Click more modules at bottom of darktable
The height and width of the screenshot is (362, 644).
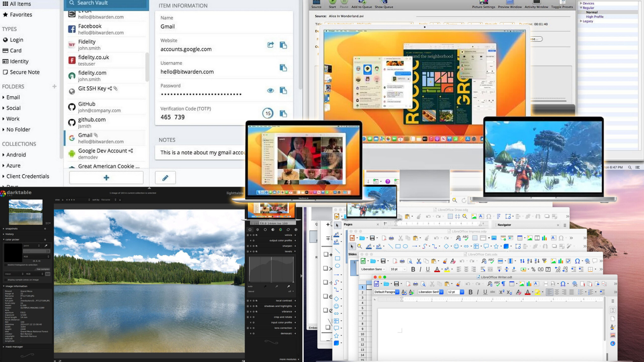tap(289, 359)
